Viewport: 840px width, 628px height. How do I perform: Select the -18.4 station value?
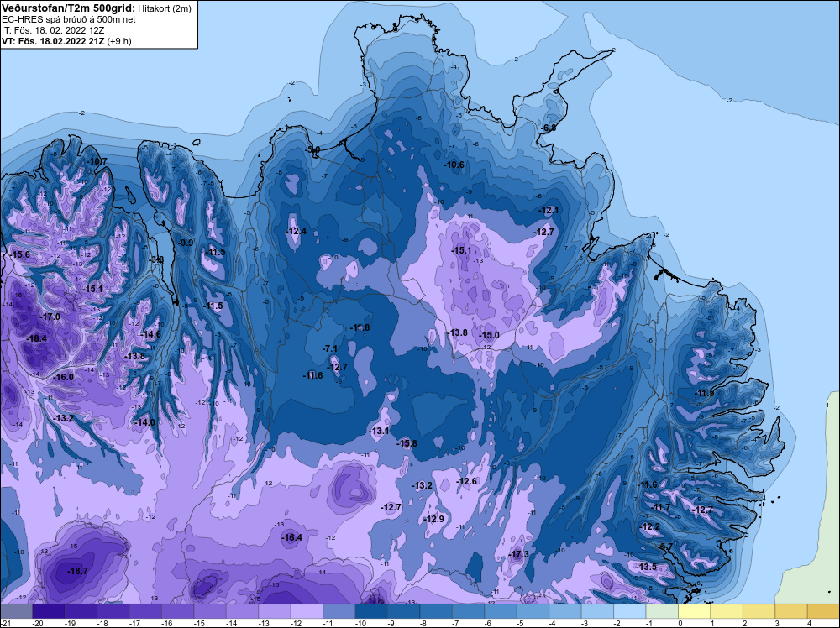click(x=37, y=338)
